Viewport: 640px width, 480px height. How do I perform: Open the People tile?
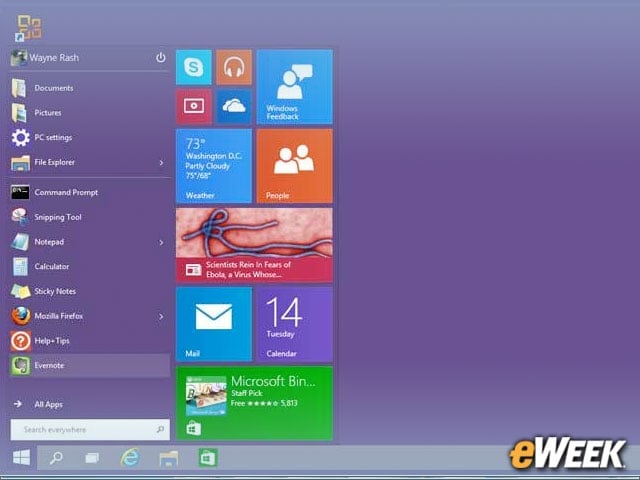click(294, 166)
